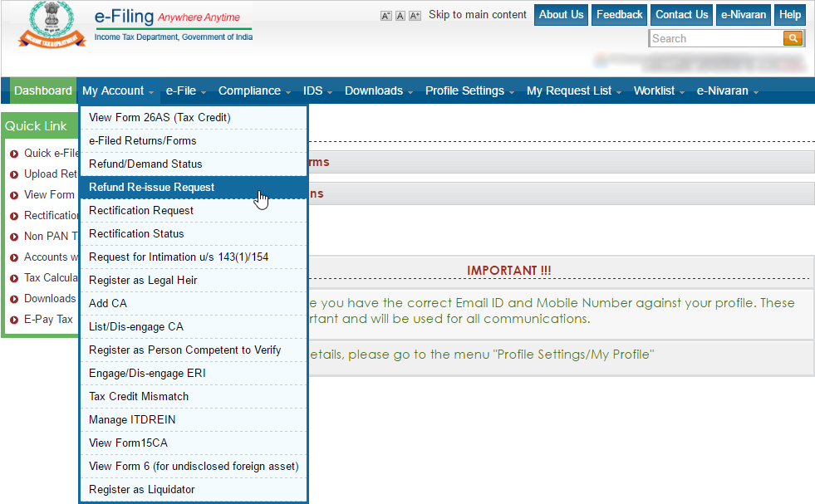Open Rectification quick link in sidebar
The width and height of the screenshot is (815, 504).
[51, 216]
